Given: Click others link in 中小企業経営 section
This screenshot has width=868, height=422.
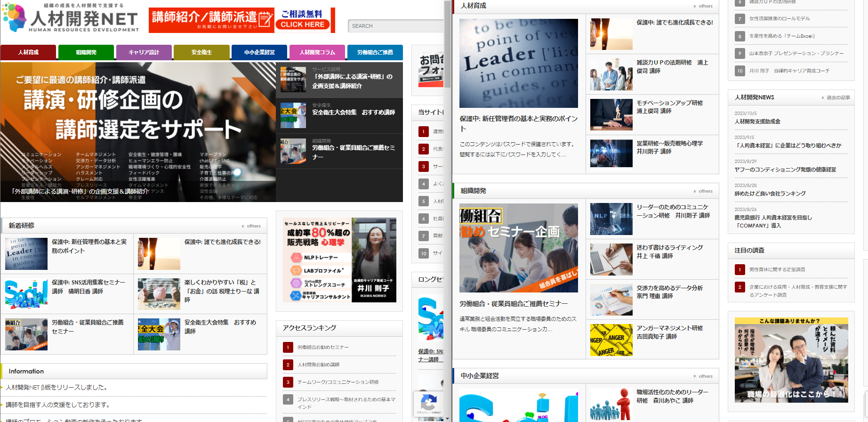Looking at the screenshot, I should [x=703, y=376].
